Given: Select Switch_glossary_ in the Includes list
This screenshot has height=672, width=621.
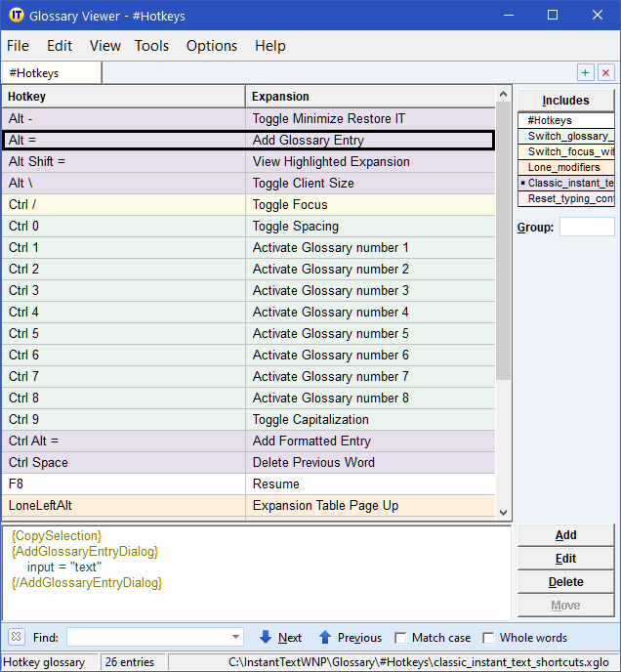Looking at the screenshot, I should [x=566, y=137].
